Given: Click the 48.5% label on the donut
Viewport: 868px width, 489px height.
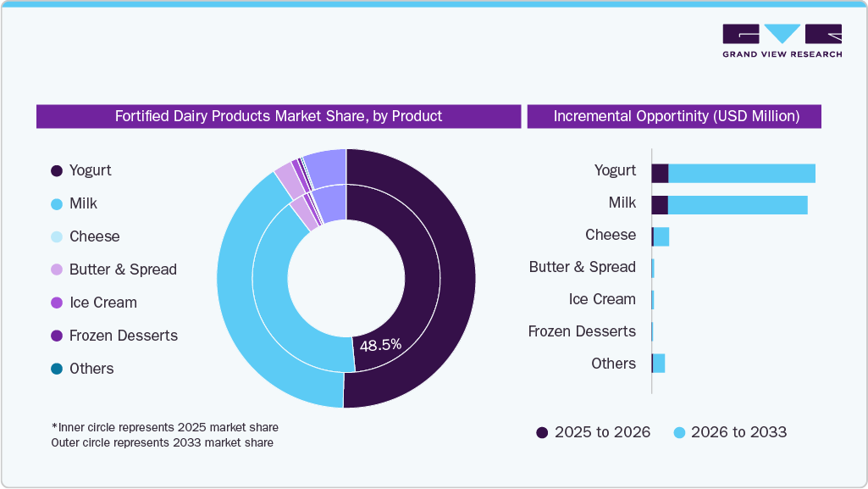Looking at the screenshot, I should (x=380, y=346).
